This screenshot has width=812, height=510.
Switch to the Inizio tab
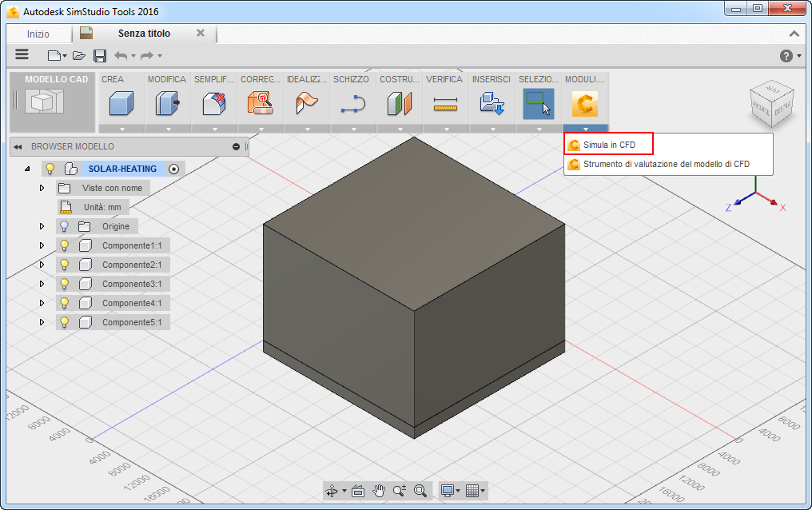pos(38,34)
